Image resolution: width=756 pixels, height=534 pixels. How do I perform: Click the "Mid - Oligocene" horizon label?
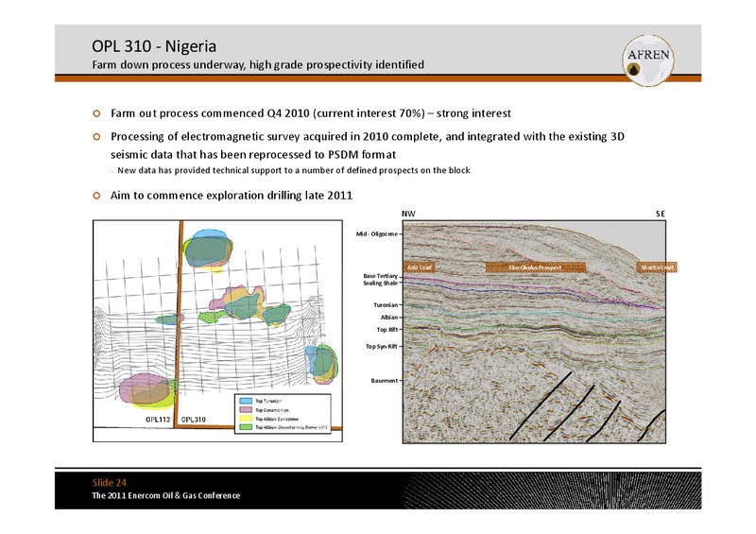click(x=376, y=234)
